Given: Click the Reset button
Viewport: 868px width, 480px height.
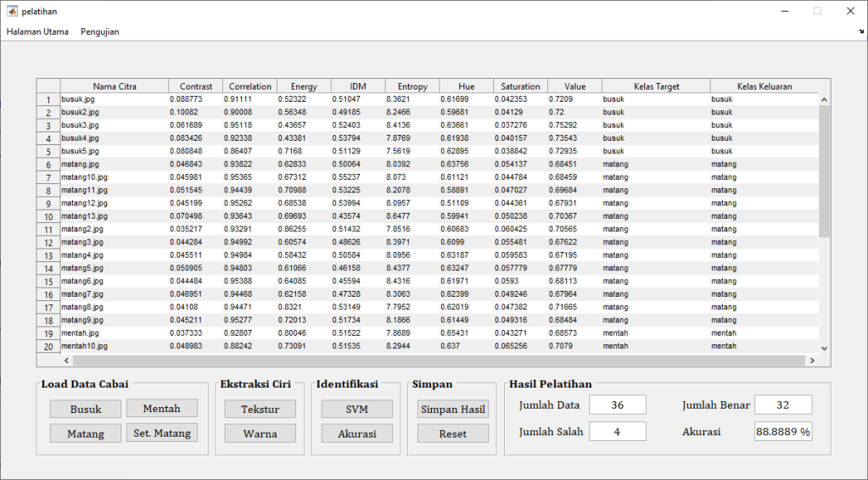Looking at the screenshot, I should pos(453,433).
